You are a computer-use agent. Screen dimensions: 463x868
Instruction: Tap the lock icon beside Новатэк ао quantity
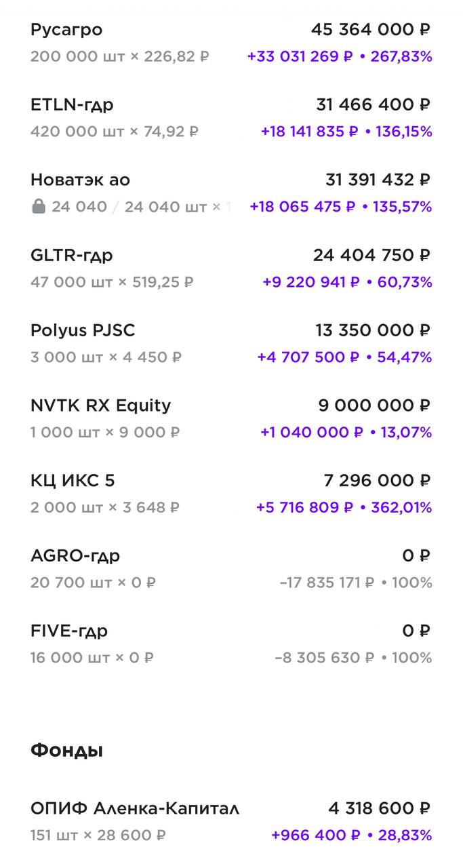39,207
